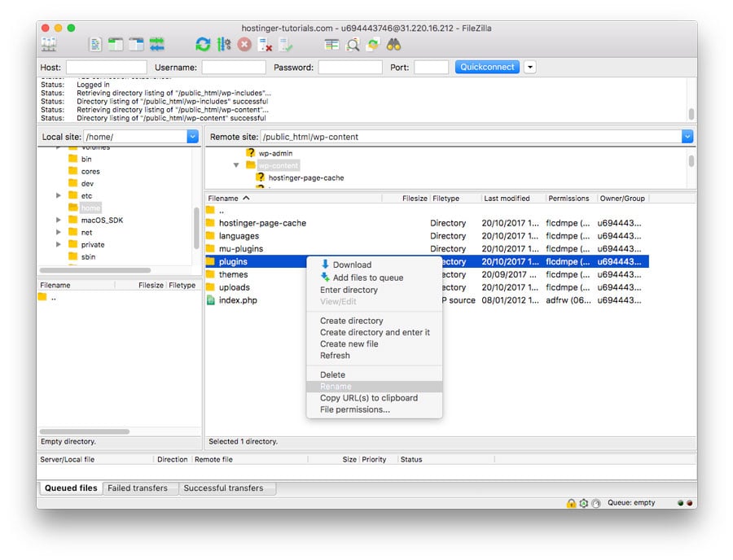Reconnect to the last used server
The image size is (733, 560).
click(285, 45)
